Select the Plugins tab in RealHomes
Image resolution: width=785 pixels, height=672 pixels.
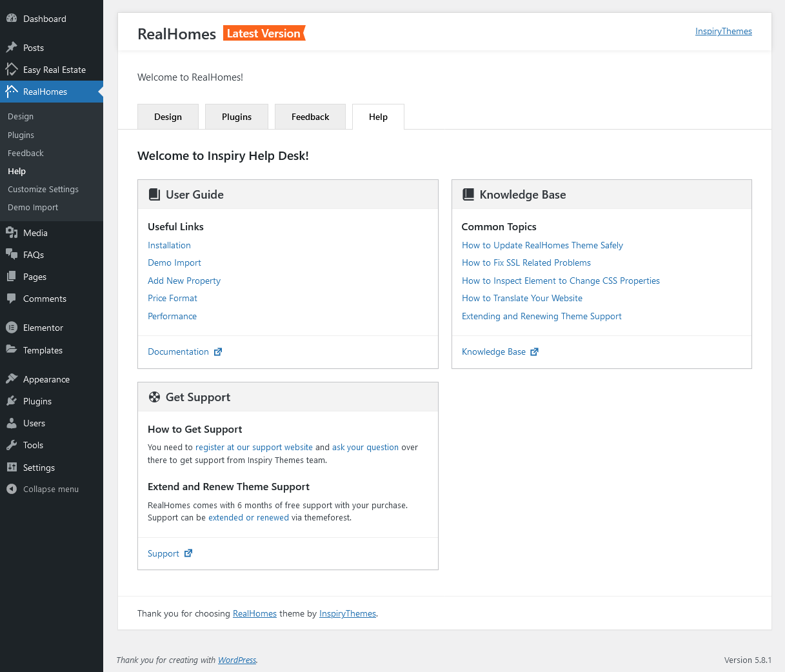pos(237,117)
